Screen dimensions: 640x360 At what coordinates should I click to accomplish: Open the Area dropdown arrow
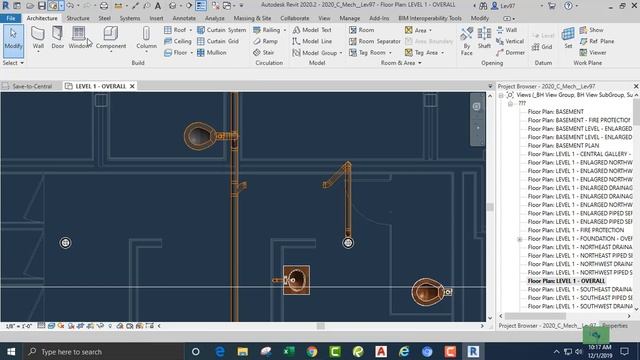tap(430, 30)
